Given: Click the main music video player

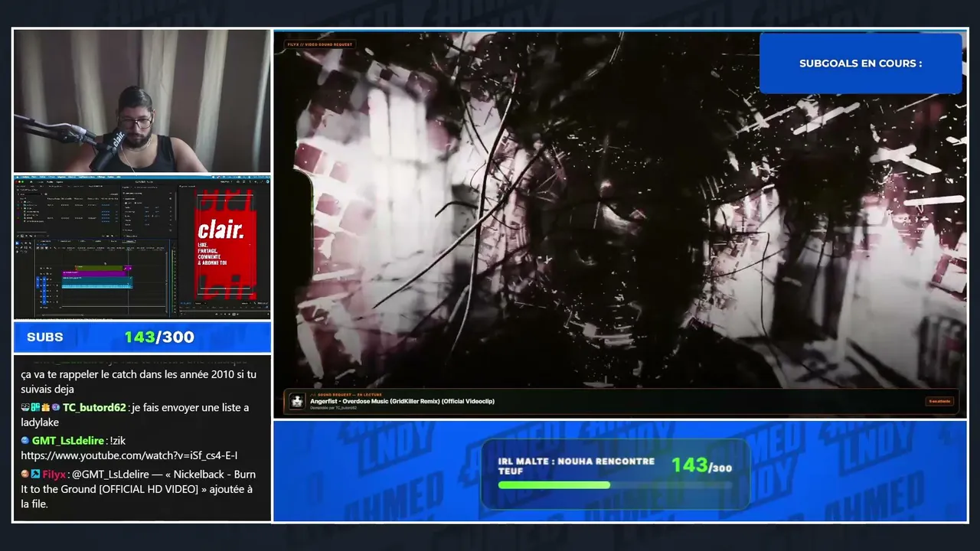Looking at the screenshot, I should 620,223.
